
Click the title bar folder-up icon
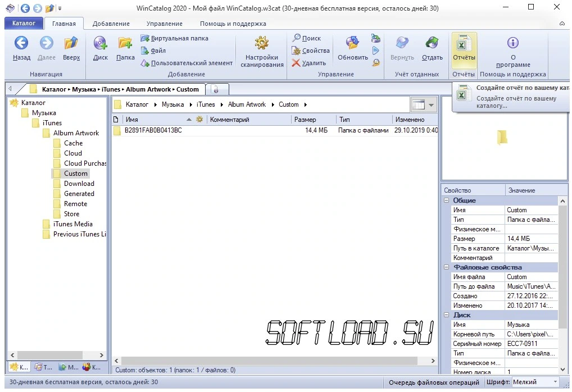49,8
